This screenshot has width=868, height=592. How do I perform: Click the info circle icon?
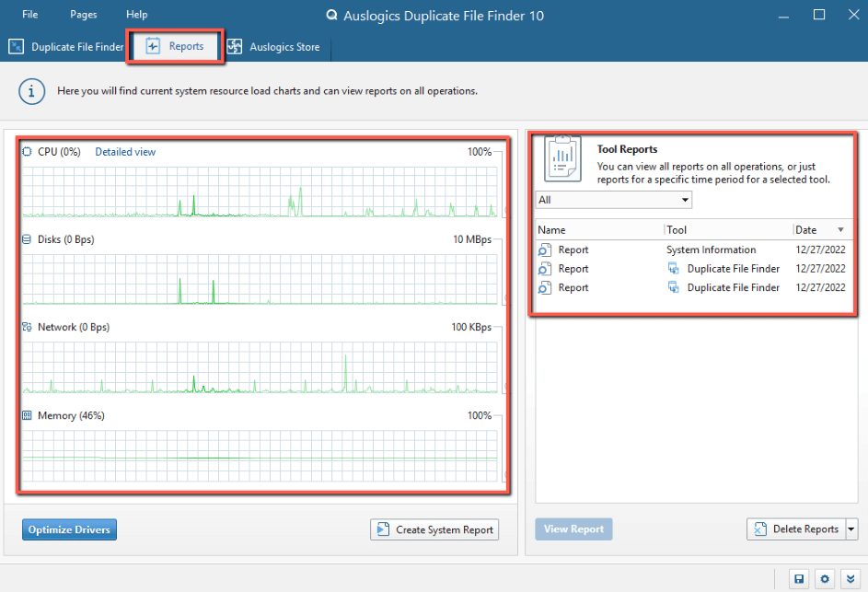[x=31, y=91]
